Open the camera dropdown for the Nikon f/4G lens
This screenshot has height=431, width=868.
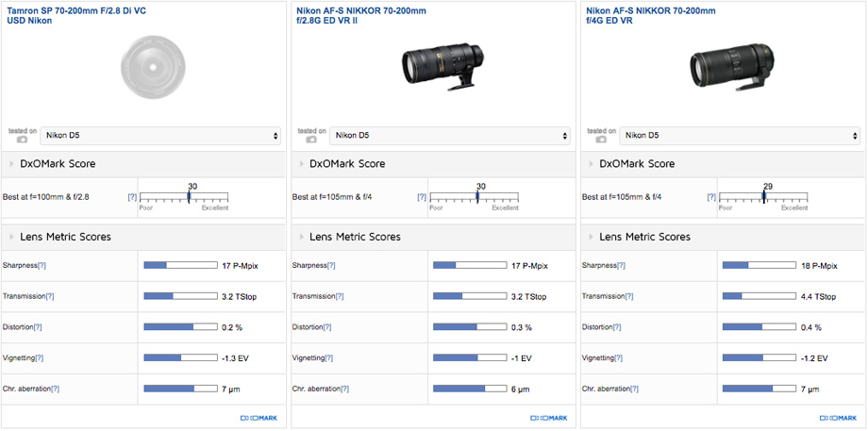(x=740, y=136)
